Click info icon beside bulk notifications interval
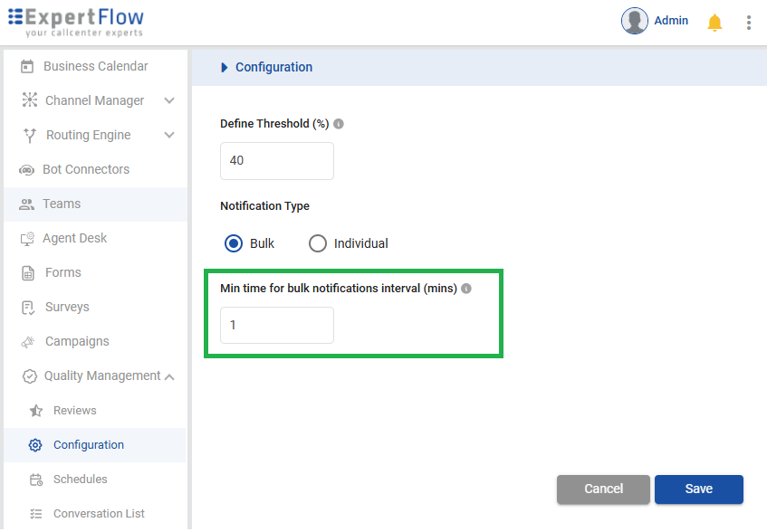Screen dimensions: 767x532 [x=466, y=289]
